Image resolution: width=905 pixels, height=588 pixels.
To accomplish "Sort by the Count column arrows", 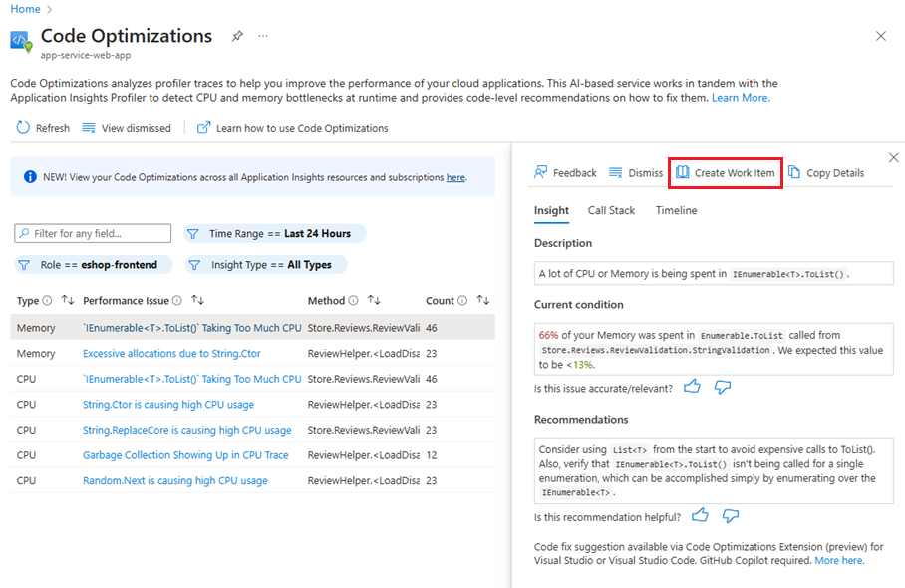I will tap(482, 300).
